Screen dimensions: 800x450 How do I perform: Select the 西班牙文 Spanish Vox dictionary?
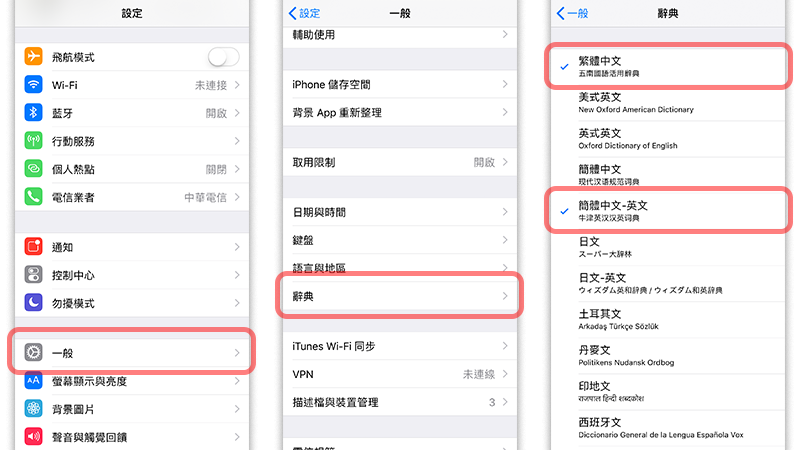coord(668,428)
